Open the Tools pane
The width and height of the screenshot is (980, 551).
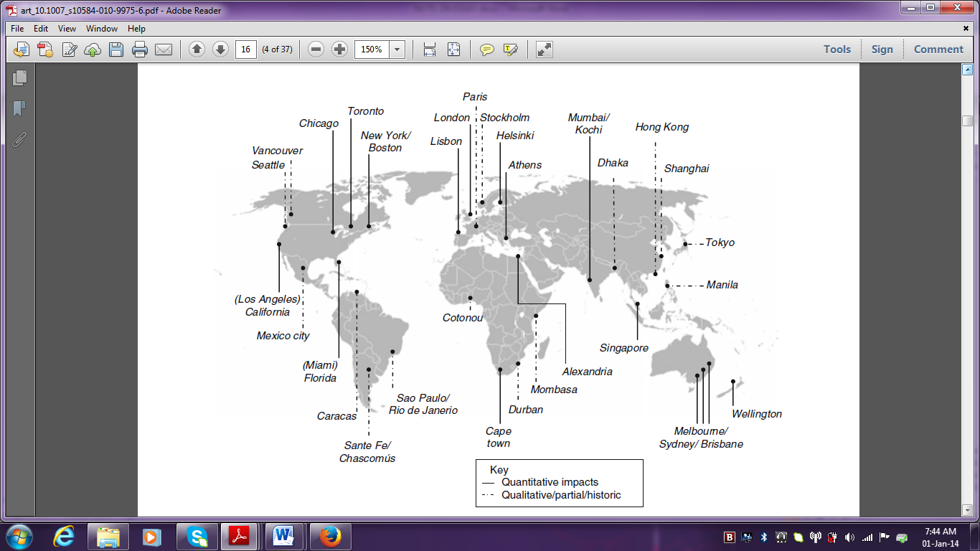(x=837, y=50)
